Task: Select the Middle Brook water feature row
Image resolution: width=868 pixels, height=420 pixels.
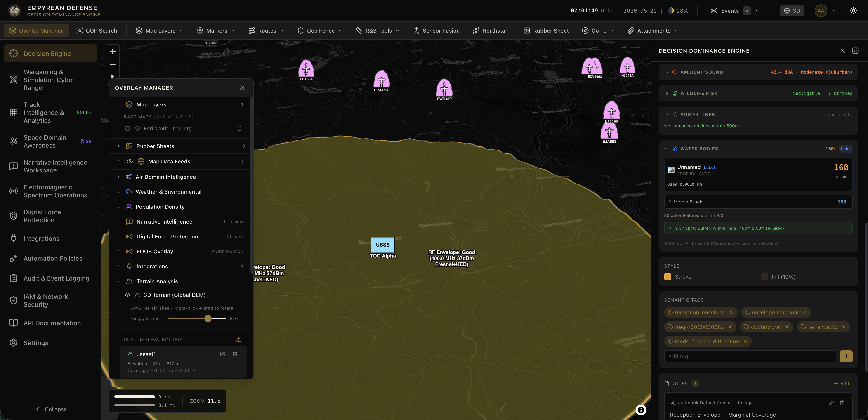Action: (758, 202)
